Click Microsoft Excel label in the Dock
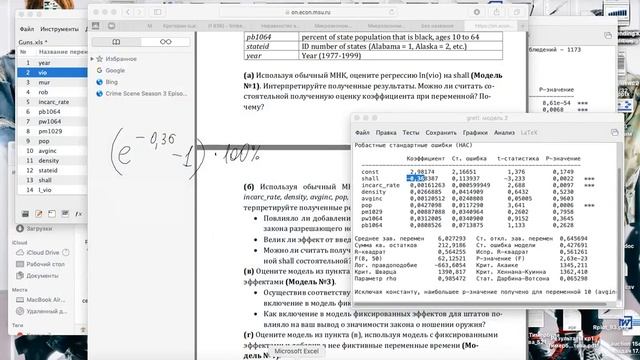The image size is (640, 360). [x=296, y=351]
